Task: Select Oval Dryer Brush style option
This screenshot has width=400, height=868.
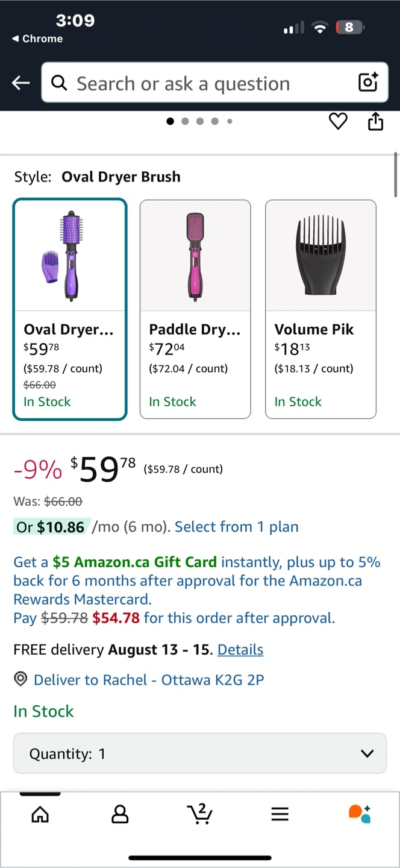Action: tap(70, 309)
